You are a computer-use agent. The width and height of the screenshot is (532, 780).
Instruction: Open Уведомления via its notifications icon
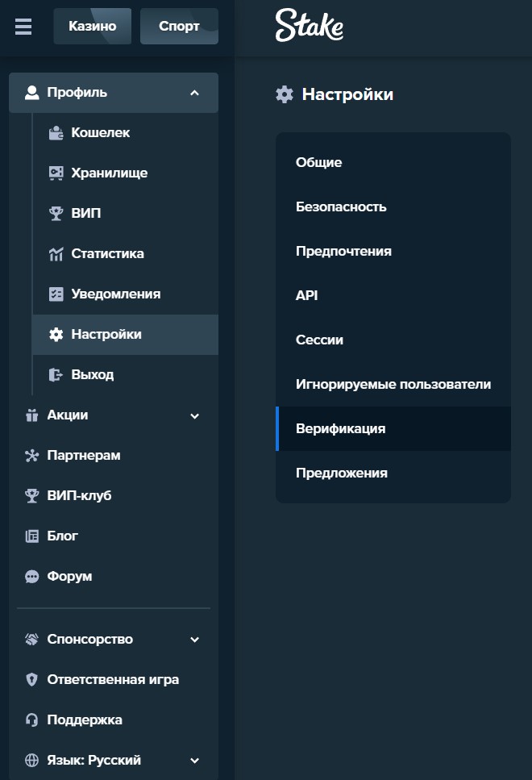pyautogui.click(x=56, y=294)
